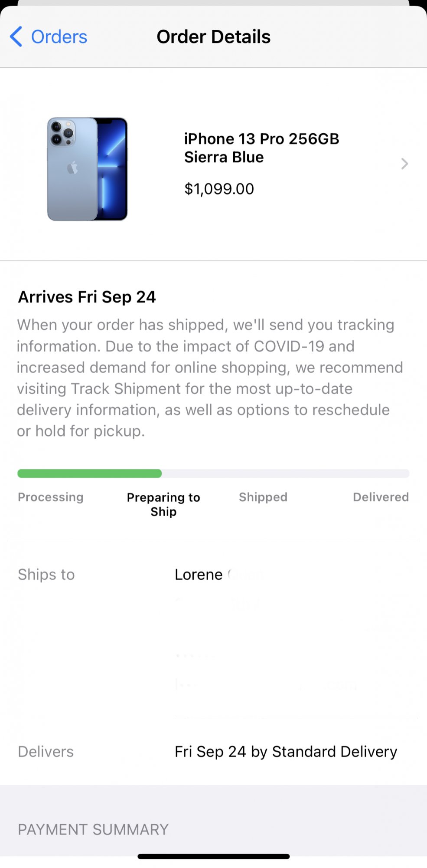Viewport: 427px width, 868px height.
Task: Tap the Ships to label
Action: [46, 574]
